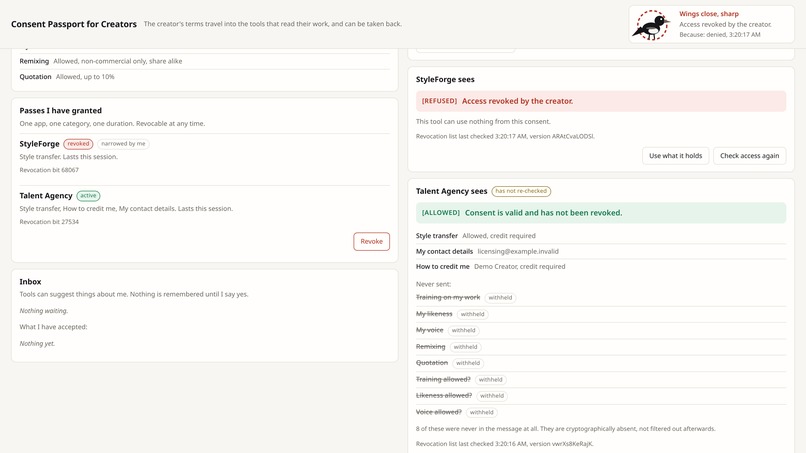This screenshot has height=453, width=806.
Task: Click the Wings close, sharp notification heading
Action: pyautogui.click(x=709, y=14)
